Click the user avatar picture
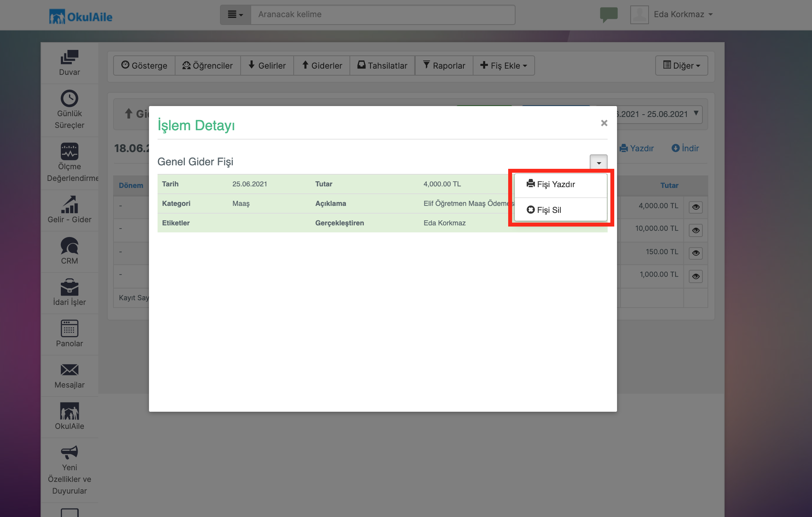This screenshot has height=517, width=812. [639, 15]
